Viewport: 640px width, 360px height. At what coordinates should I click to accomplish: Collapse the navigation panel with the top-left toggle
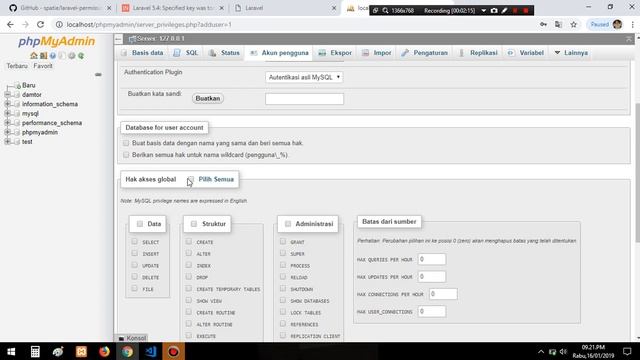click(x=118, y=39)
